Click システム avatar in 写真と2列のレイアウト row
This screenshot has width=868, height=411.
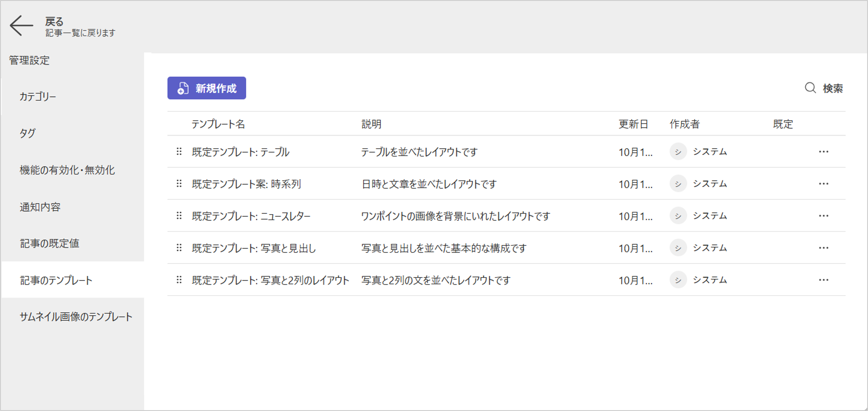[678, 280]
